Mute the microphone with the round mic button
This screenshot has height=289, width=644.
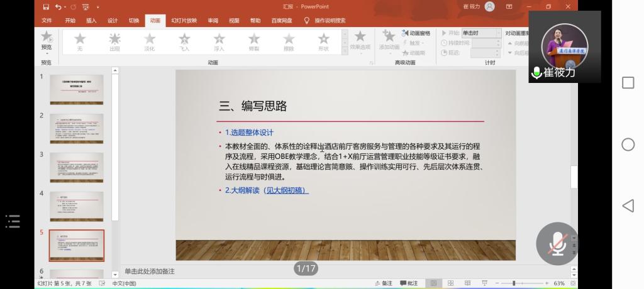click(556, 243)
